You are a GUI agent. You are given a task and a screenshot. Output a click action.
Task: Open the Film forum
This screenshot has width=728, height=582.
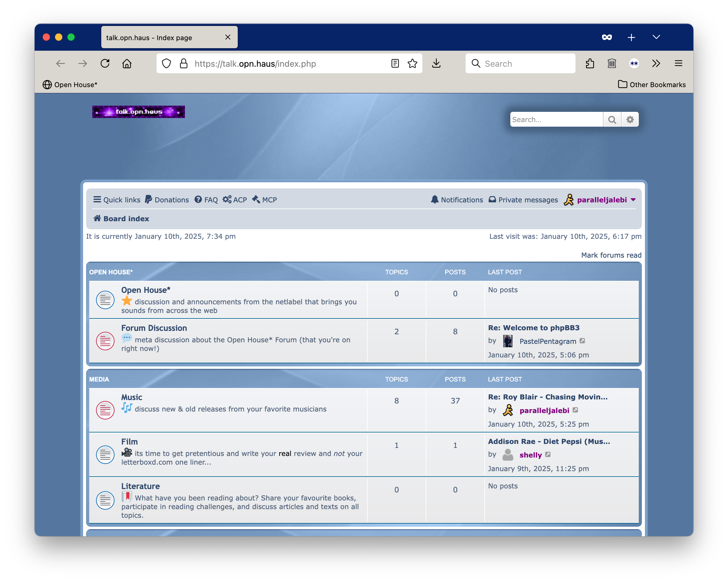(x=129, y=442)
